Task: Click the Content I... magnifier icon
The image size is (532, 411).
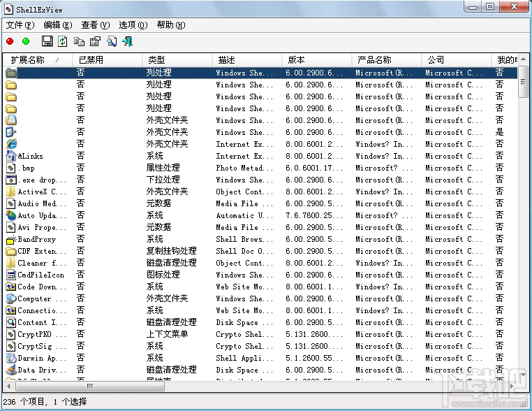Action: [11, 322]
